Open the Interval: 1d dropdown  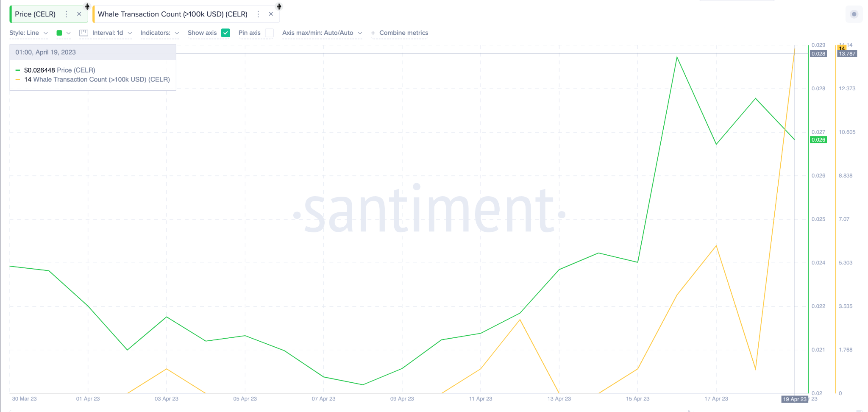[x=112, y=33]
